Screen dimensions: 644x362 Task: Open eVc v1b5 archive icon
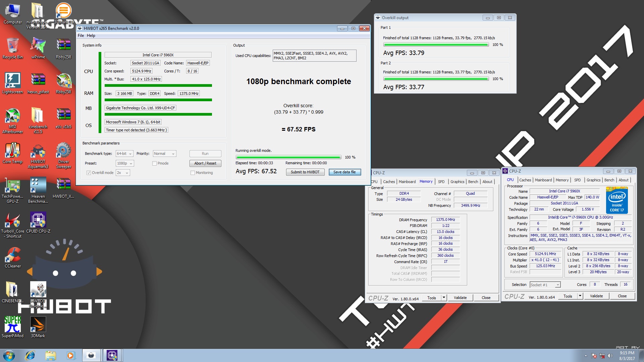[x=63, y=118]
